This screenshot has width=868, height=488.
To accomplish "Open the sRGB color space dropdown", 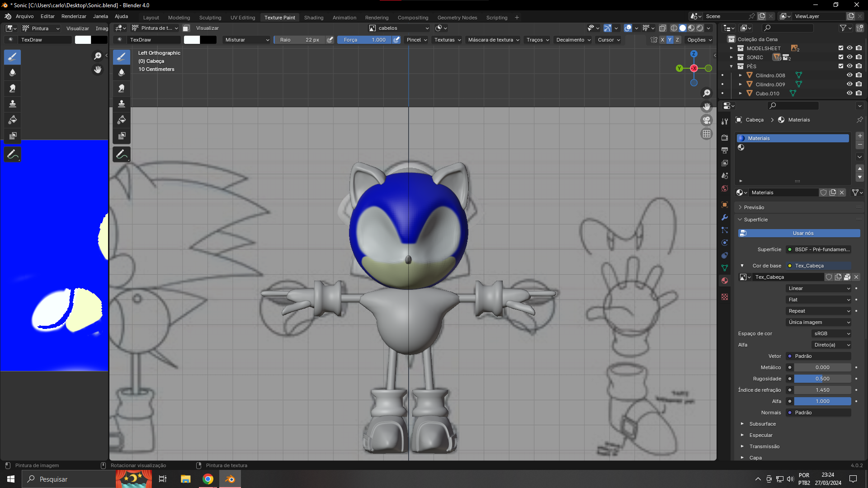I will (x=831, y=333).
